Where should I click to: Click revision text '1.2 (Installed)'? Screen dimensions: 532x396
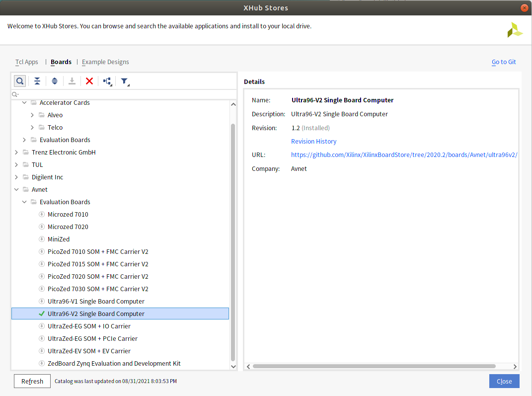(x=310, y=128)
